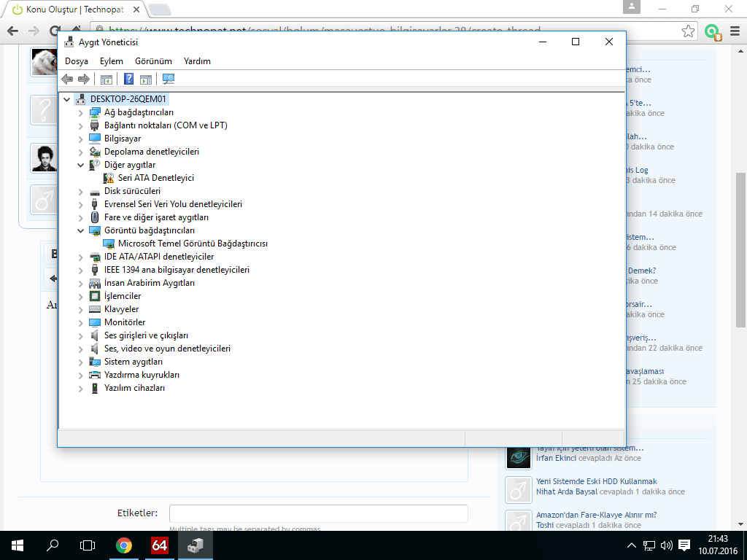
Task: Click the İşlemciler processor icon
Action: point(95,296)
